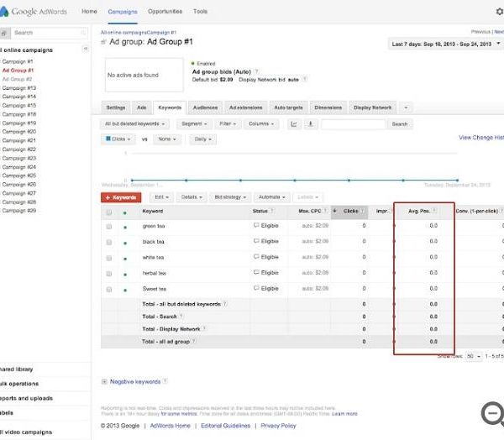
Task: Check the green tea keyword checkbox
Action: [x=108, y=226]
